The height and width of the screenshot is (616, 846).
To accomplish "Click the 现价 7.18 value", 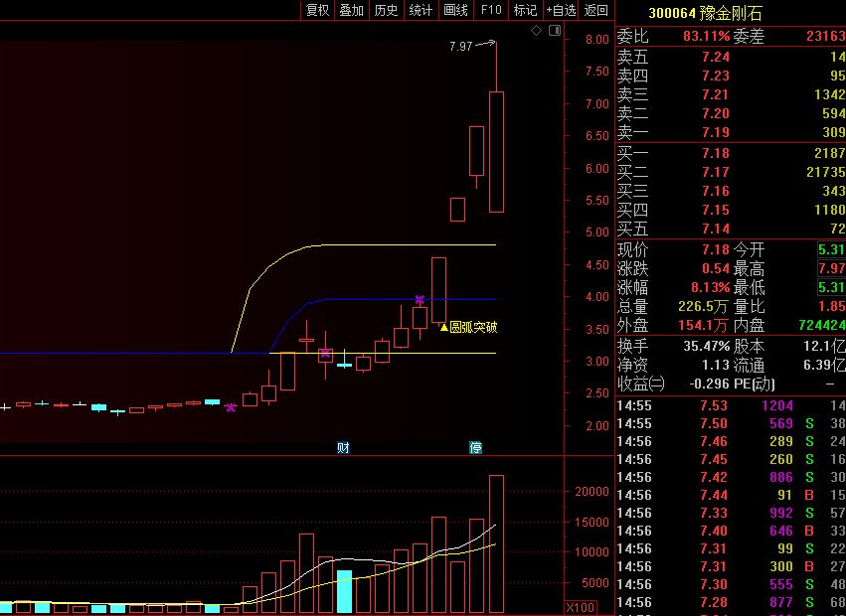I will [716, 249].
